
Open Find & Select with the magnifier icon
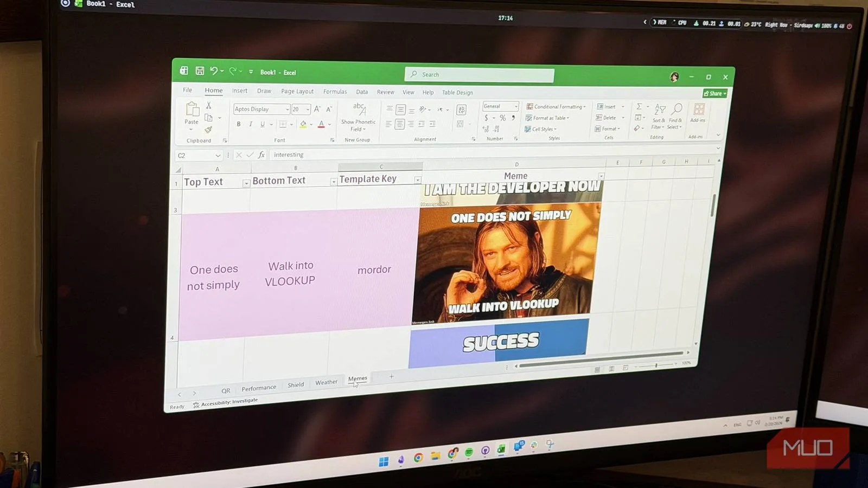pyautogui.click(x=678, y=108)
